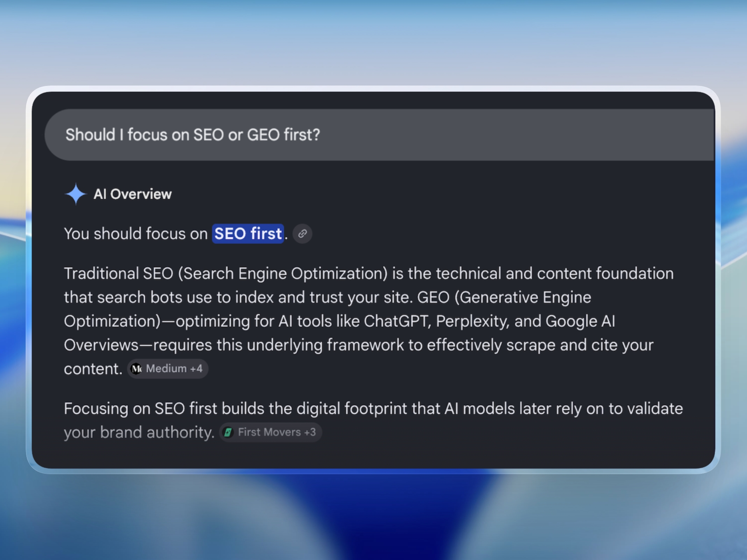The width and height of the screenshot is (747, 560).
Task: Click the AI Overview sparkle icon
Action: pyautogui.click(x=75, y=194)
